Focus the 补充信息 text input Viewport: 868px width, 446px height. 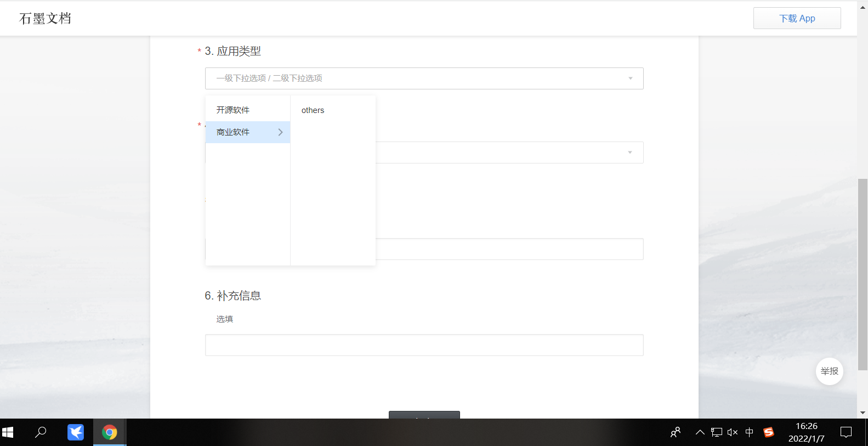click(x=424, y=345)
